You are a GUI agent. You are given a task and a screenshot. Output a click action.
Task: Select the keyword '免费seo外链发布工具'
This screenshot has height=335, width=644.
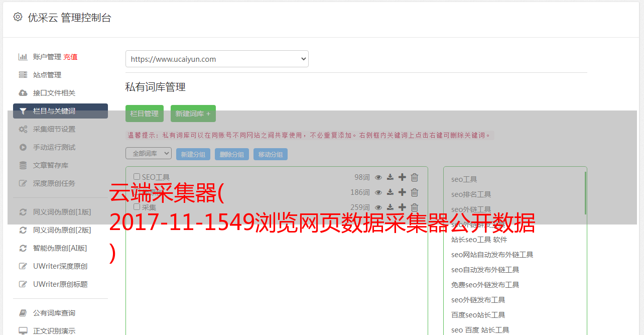tap(485, 285)
